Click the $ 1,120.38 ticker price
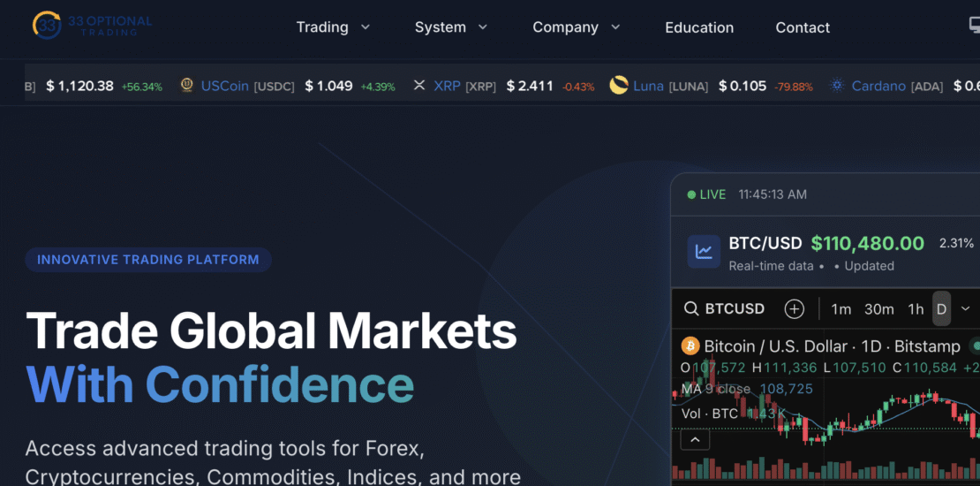 coord(79,87)
